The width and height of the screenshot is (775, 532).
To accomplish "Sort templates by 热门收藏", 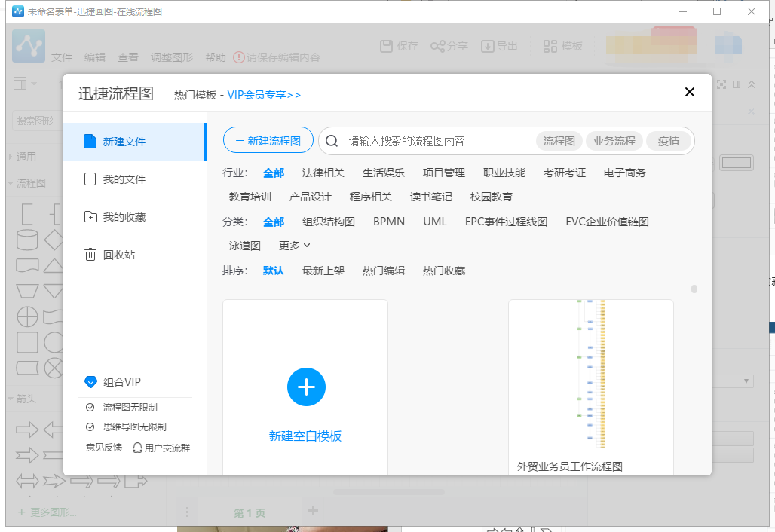I will [443, 271].
